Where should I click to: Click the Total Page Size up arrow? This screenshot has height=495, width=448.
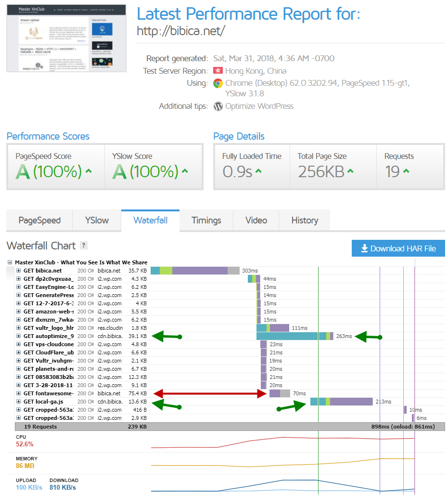click(350, 171)
